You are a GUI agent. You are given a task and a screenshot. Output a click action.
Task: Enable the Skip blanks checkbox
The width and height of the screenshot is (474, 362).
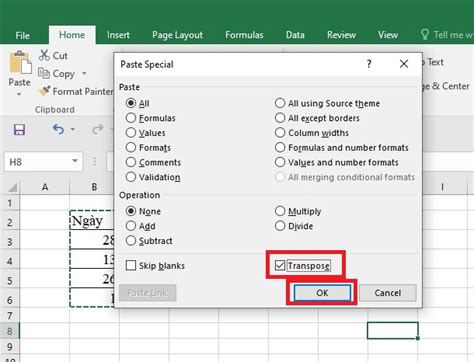[x=131, y=265]
